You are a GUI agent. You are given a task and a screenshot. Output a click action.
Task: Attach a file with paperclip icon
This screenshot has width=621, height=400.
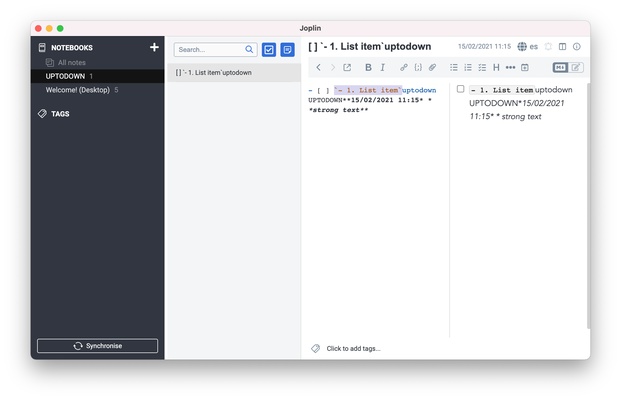click(432, 67)
